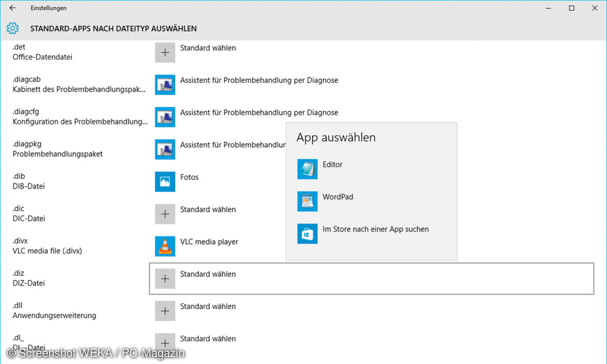Viewport: 607px width, 364px height.
Task: Select Editor in the App auswählen popup
Action: coord(332,164)
